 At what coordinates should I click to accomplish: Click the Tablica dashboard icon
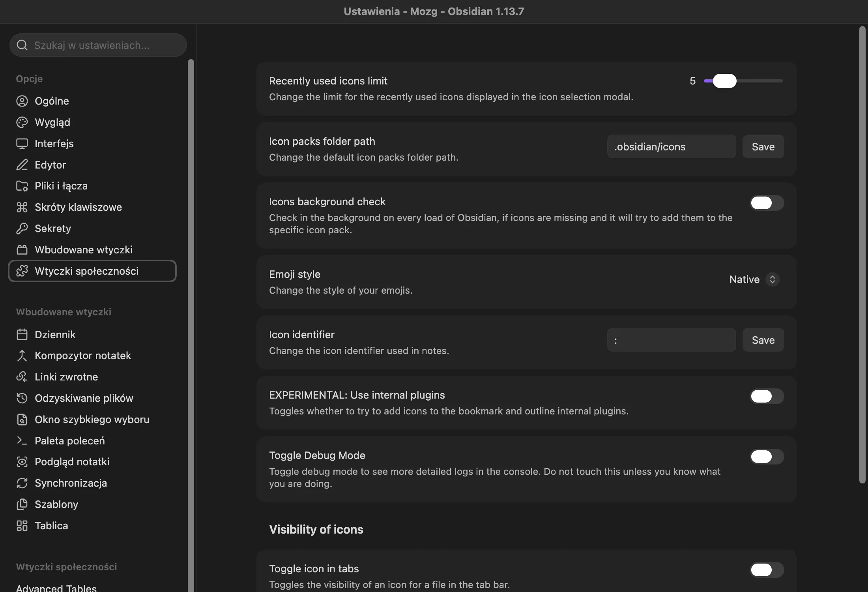[22, 526]
